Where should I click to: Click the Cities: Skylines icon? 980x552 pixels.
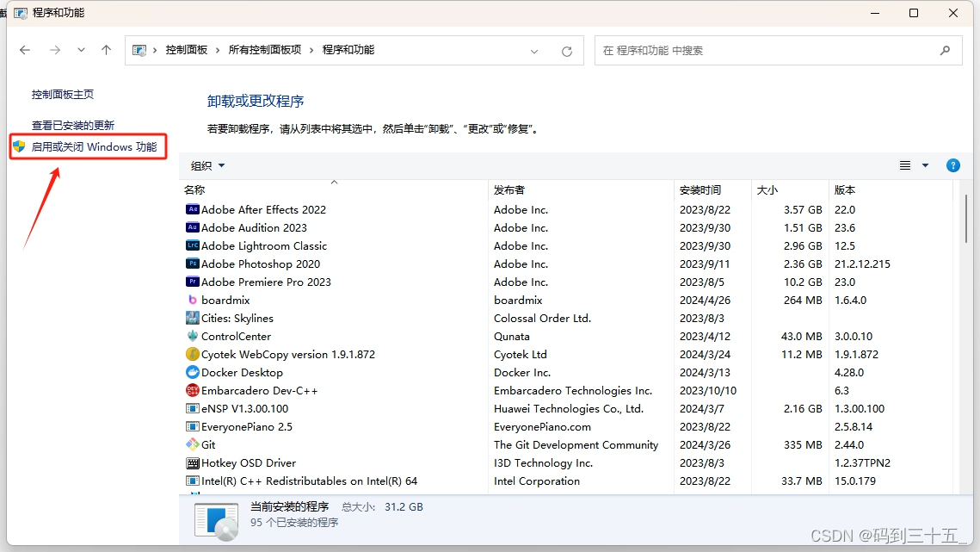tap(193, 318)
